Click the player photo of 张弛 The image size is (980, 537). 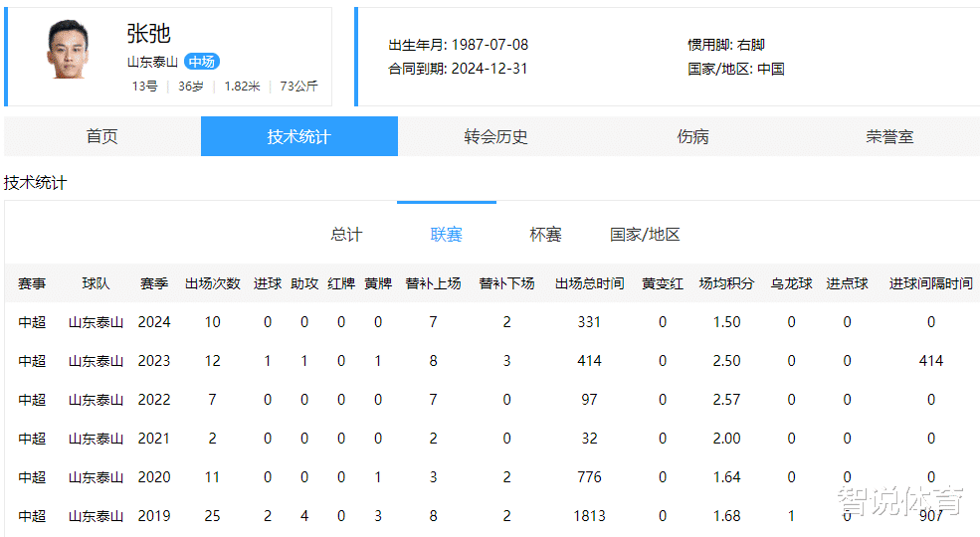click(x=68, y=50)
